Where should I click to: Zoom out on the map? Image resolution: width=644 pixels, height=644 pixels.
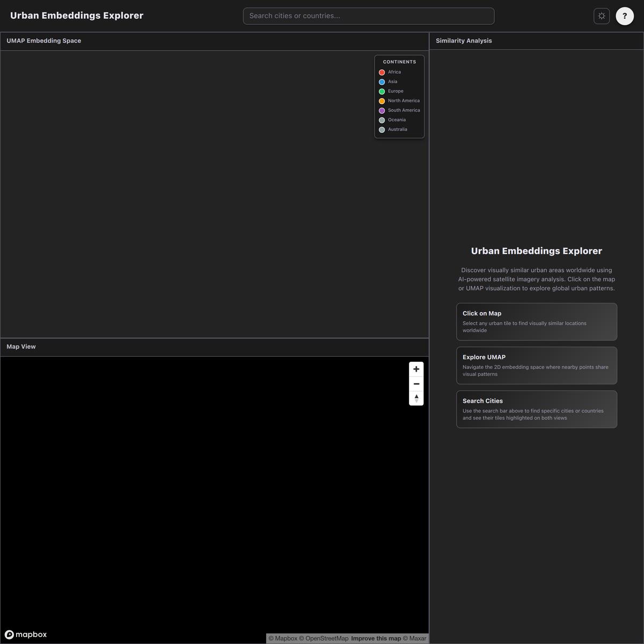click(x=416, y=384)
